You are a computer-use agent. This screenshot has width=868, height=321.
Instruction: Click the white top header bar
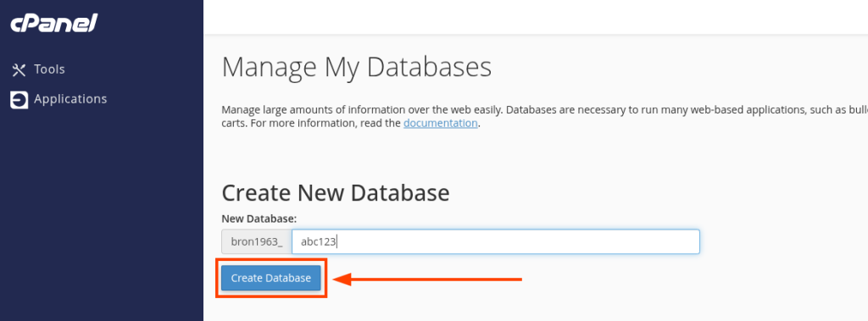point(536,17)
